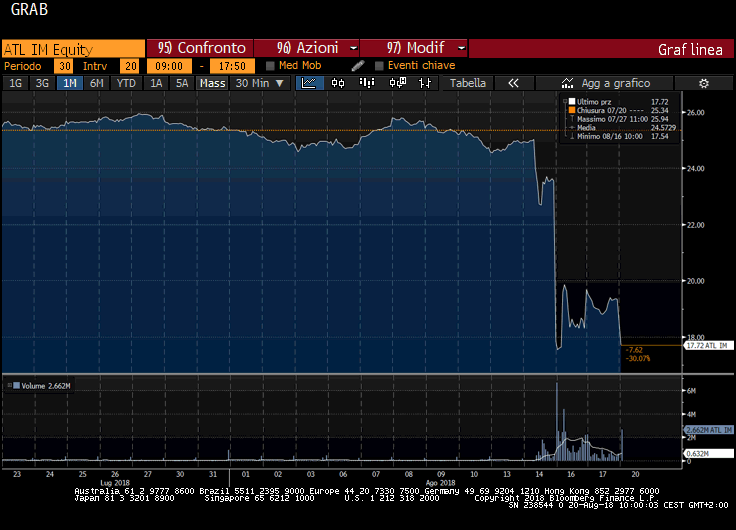
Task: Click the Periodo value 30 field
Action: (64, 66)
